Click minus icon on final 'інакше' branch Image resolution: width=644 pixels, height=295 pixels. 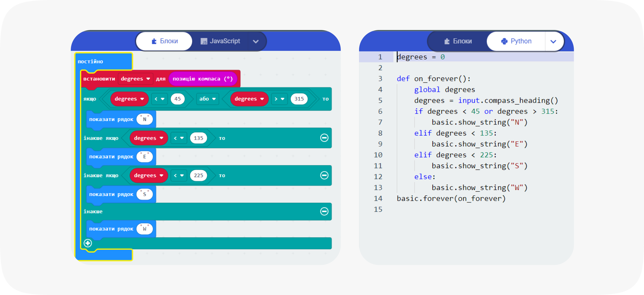point(324,211)
